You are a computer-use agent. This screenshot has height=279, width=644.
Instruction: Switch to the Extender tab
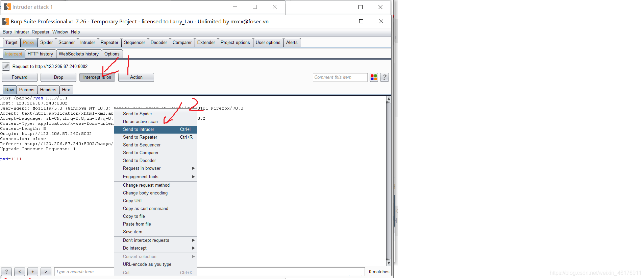click(206, 42)
